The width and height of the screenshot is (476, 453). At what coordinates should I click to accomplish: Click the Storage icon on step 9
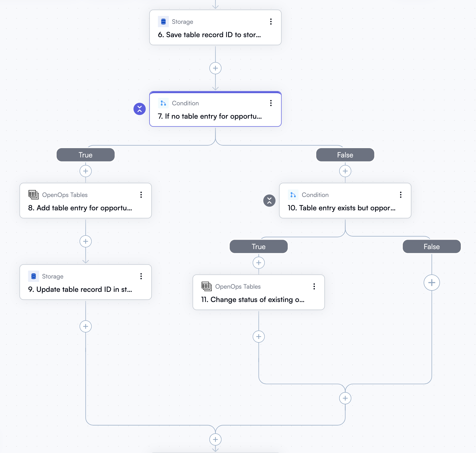click(x=33, y=276)
